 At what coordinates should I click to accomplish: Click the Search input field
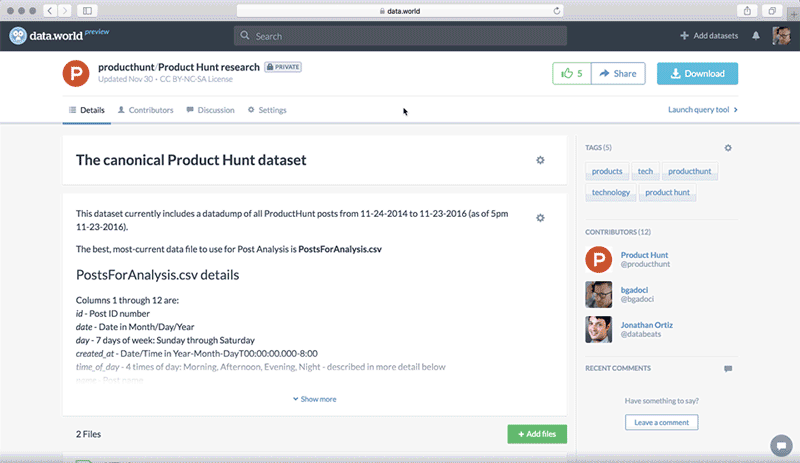tap(400, 36)
